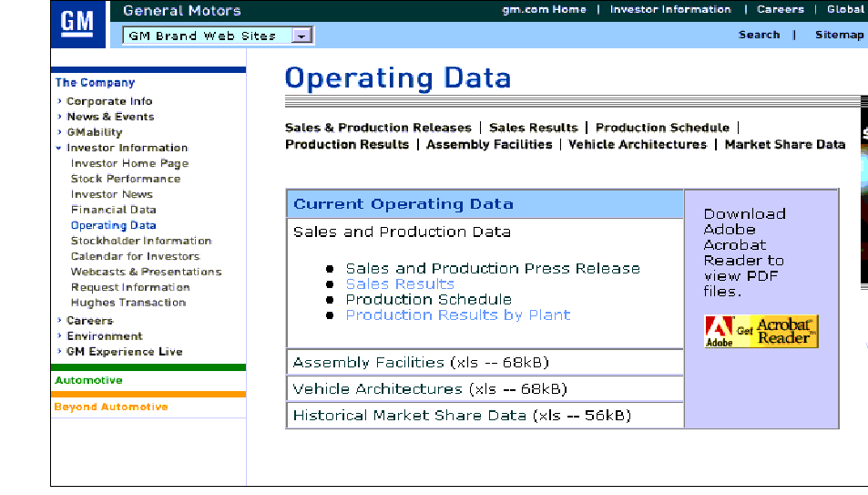The image size is (868, 495).
Task: Click the Operating Data page title
Action: [x=397, y=78]
